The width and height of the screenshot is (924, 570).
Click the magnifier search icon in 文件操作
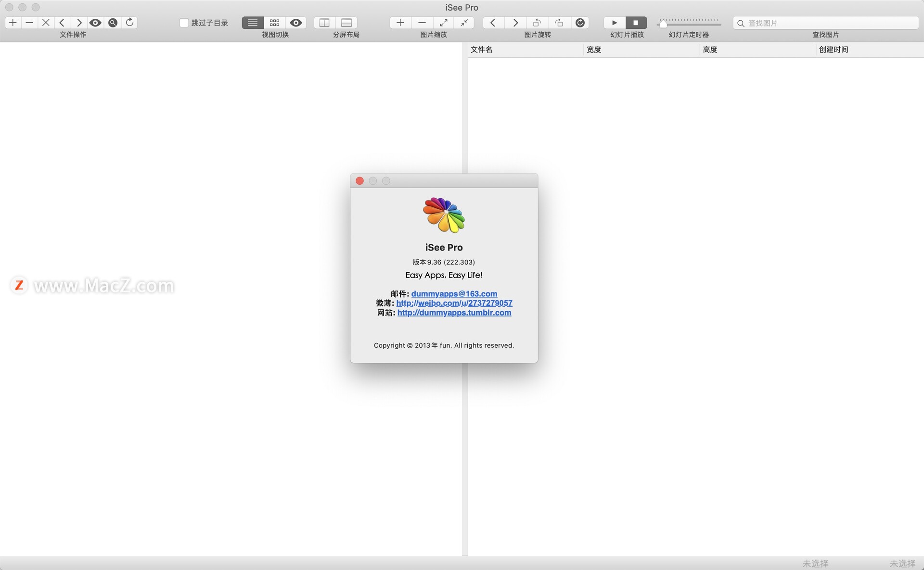[113, 23]
